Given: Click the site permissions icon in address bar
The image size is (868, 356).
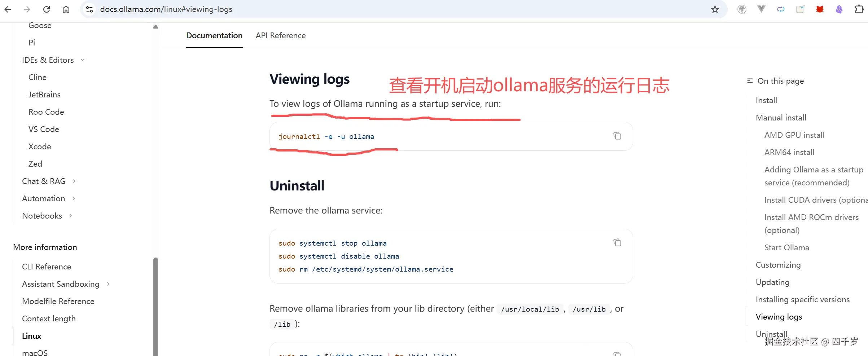Looking at the screenshot, I should 89,9.
